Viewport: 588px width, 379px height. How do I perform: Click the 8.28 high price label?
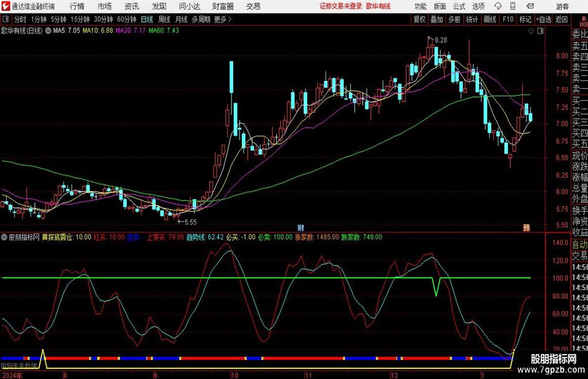click(441, 40)
